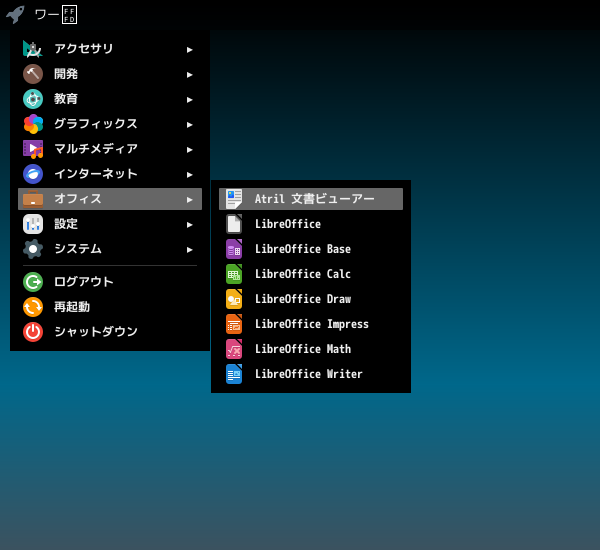Click the blue LibreOffice Writer icon
This screenshot has width=600, height=550.
(234, 374)
